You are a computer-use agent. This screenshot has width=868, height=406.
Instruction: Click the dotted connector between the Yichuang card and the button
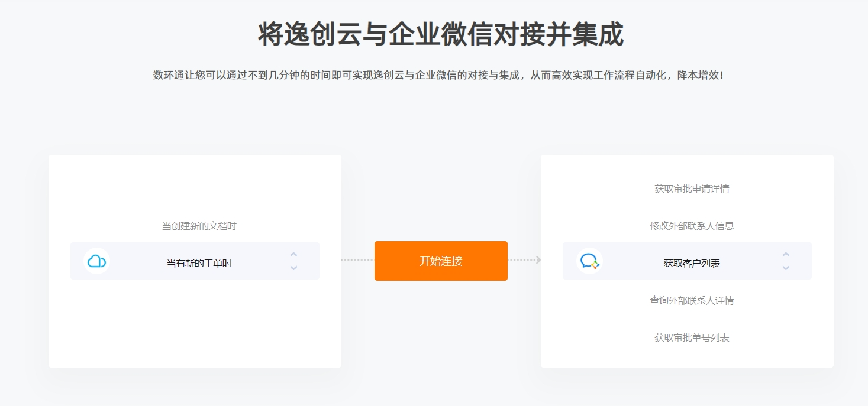(357, 260)
